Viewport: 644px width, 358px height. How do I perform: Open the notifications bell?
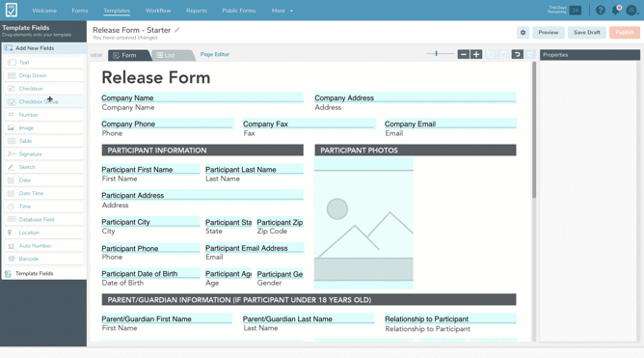pos(616,11)
